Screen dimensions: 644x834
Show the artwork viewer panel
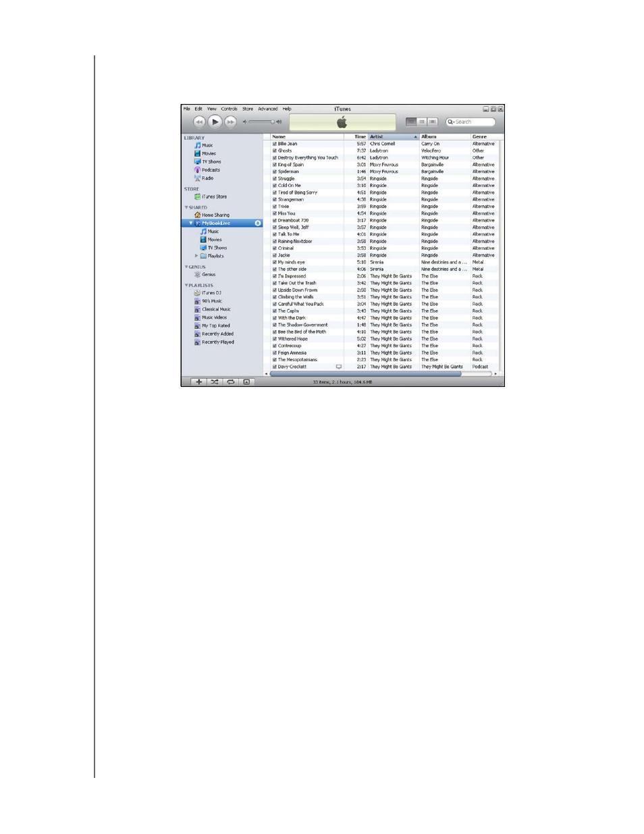(x=246, y=382)
